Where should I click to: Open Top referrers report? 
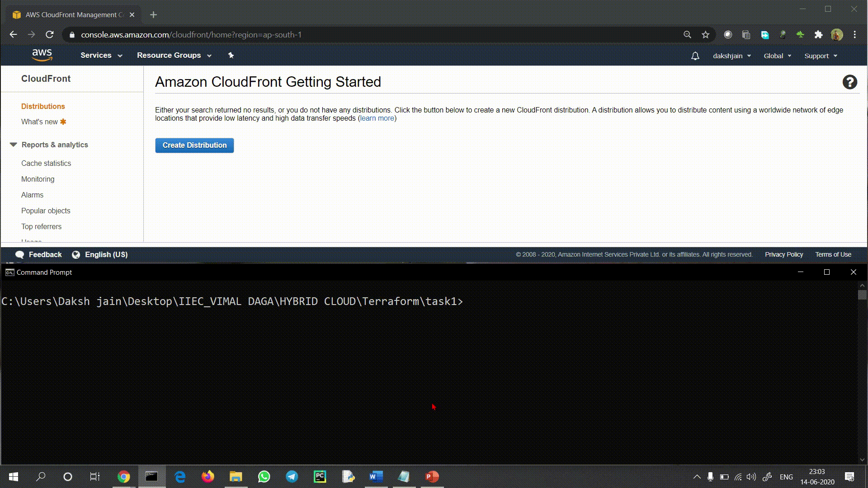point(41,226)
